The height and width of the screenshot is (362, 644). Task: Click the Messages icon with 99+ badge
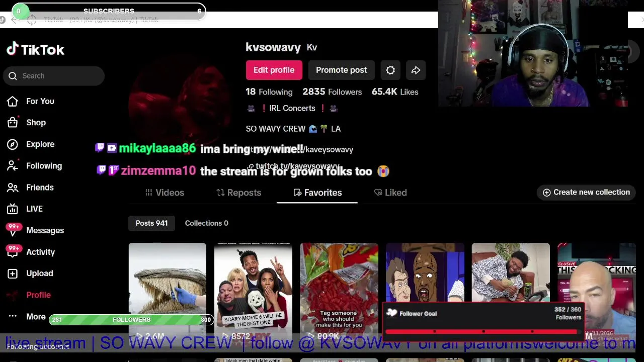coord(13,229)
